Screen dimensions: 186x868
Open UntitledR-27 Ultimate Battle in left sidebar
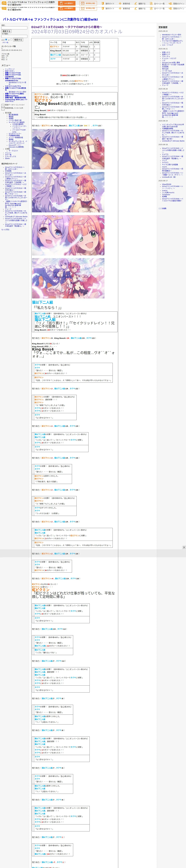(x=16, y=217)
